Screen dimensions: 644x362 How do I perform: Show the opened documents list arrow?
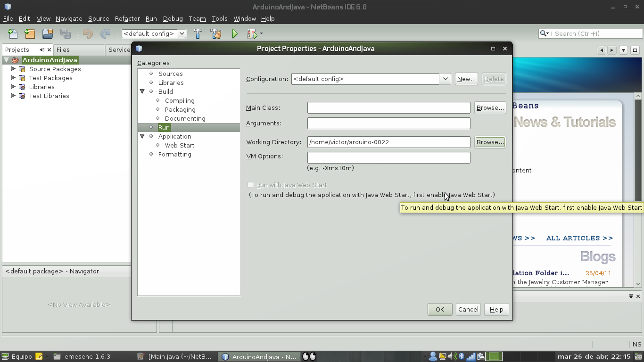pyautogui.click(x=623, y=50)
